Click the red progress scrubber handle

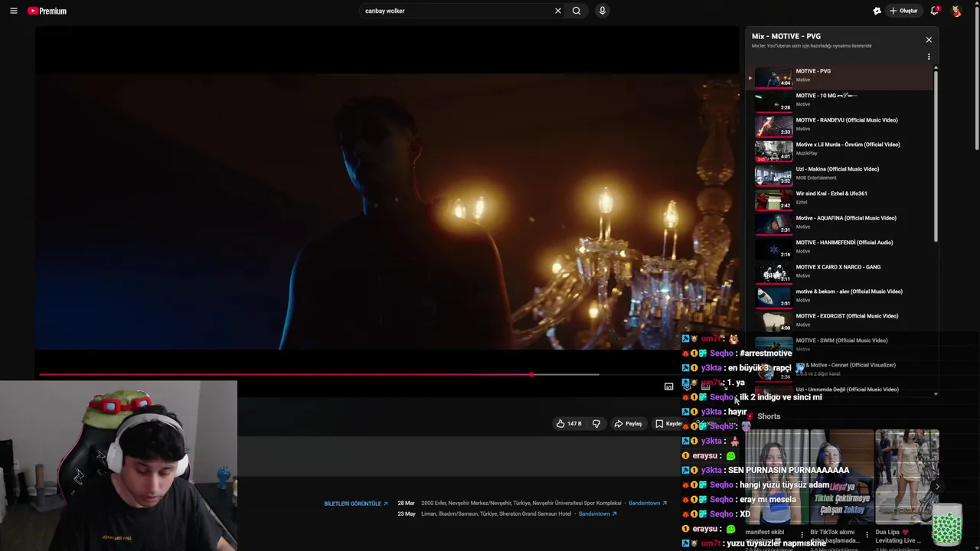(531, 374)
